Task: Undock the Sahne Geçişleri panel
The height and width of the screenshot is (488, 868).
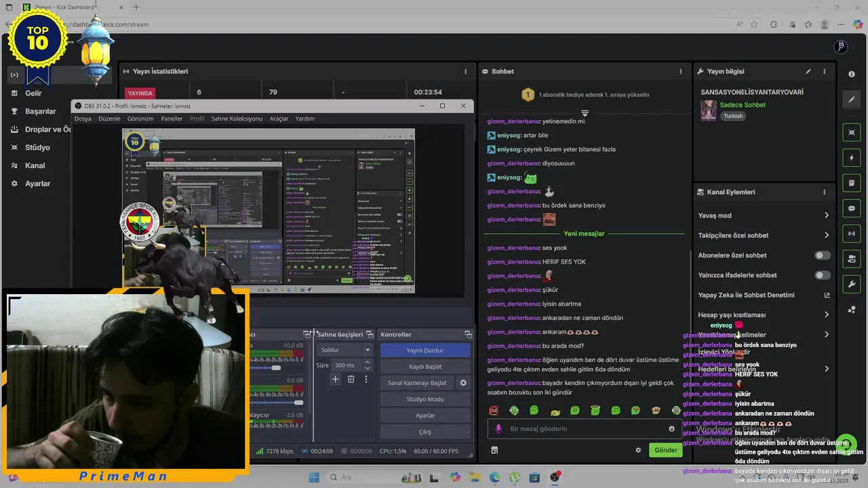Action: click(370, 335)
